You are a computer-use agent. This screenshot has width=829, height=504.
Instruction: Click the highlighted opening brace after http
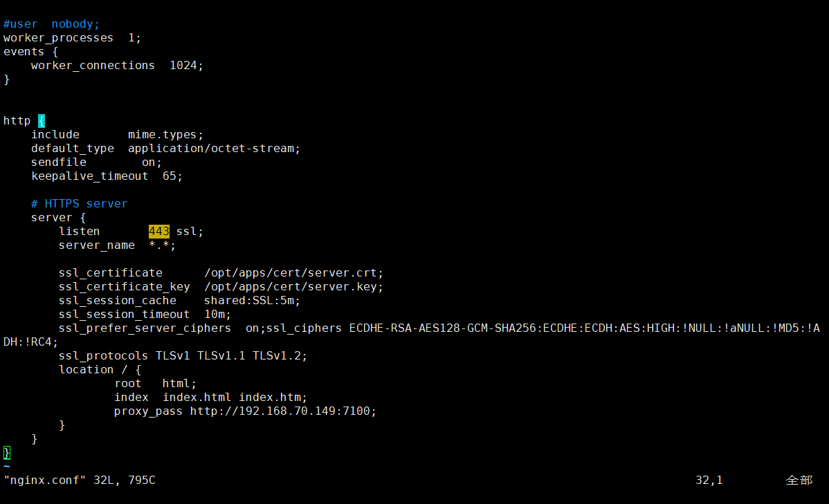coord(42,120)
